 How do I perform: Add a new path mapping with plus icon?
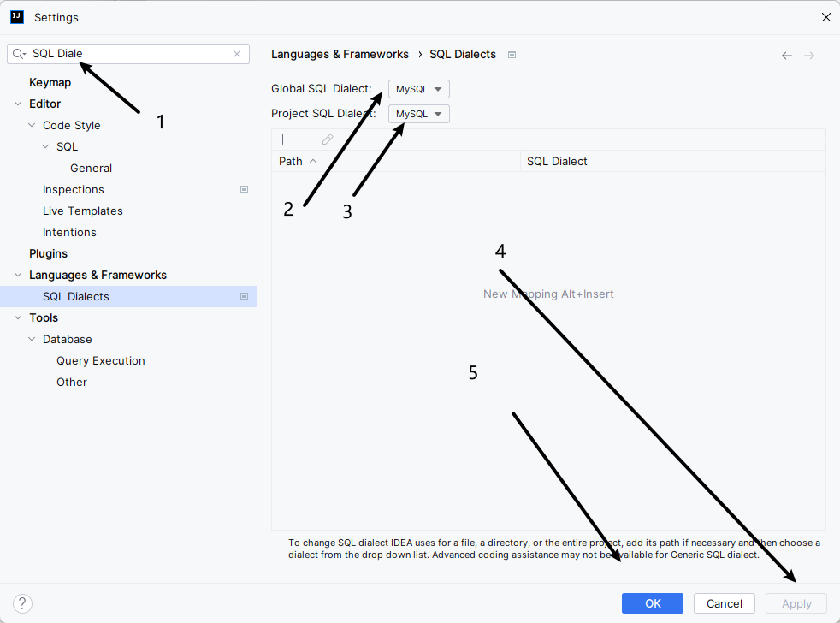(x=283, y=139)
